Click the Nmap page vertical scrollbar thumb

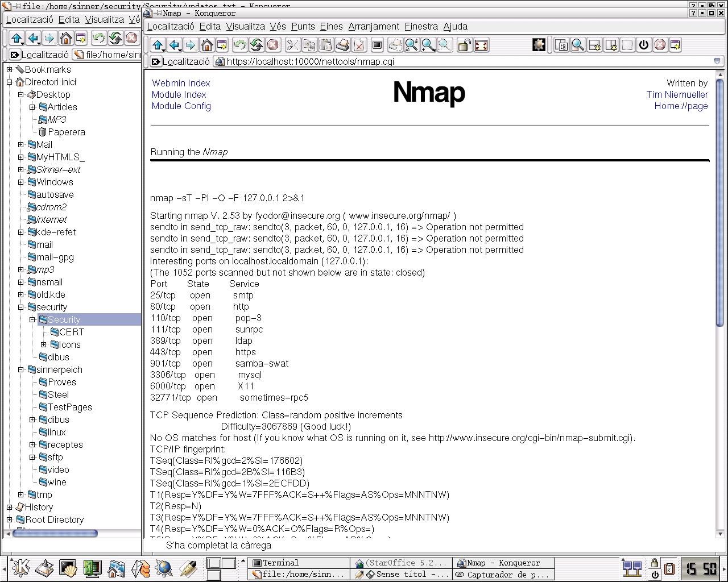[719, 202]
